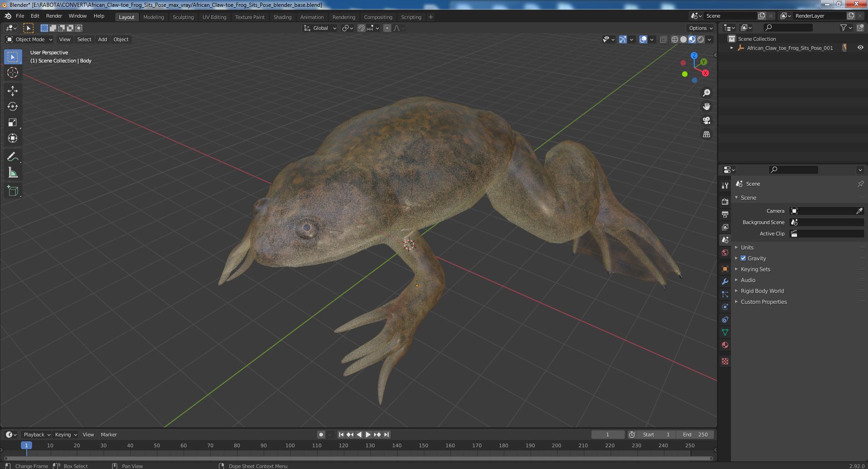Select the Add Cube tool
The height and width of the screenshot is (469, 868).
tap(13, 191)
